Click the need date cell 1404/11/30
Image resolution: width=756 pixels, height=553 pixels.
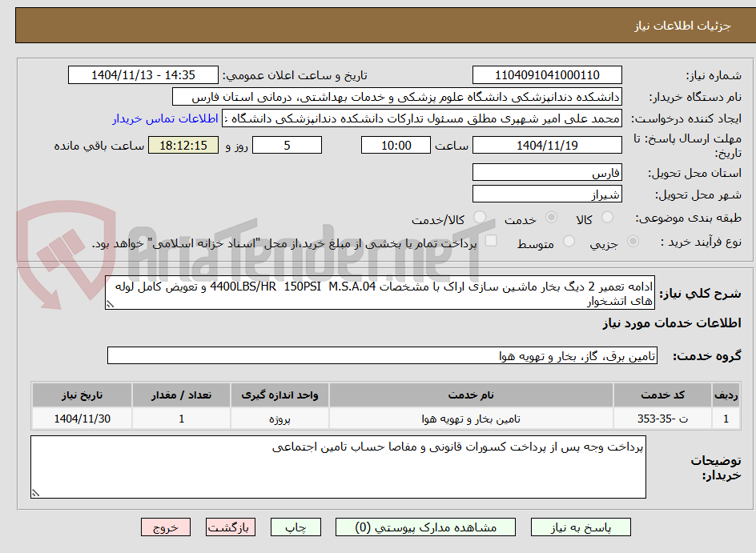[x=82, y=419]
